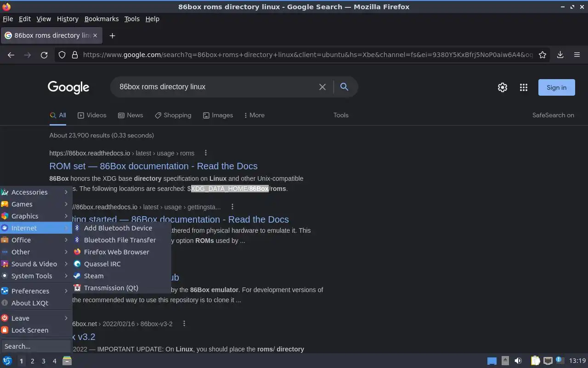Select Lock Screen in the menu

[x=36, y=330]
